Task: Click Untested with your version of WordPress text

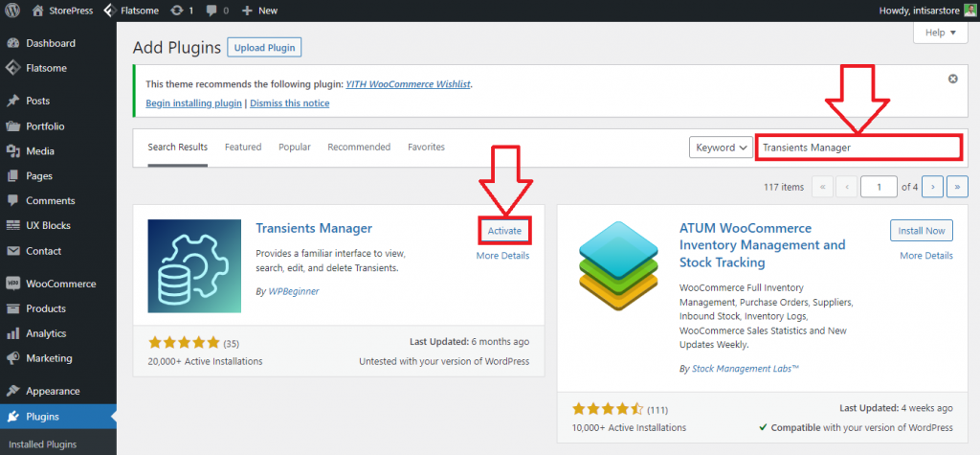Action: point(444,361)
